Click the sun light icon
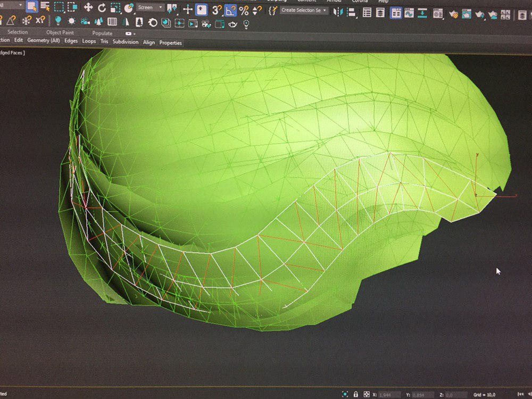The height and width of the screenshot is (399, 532). click(x=72, y=21)
